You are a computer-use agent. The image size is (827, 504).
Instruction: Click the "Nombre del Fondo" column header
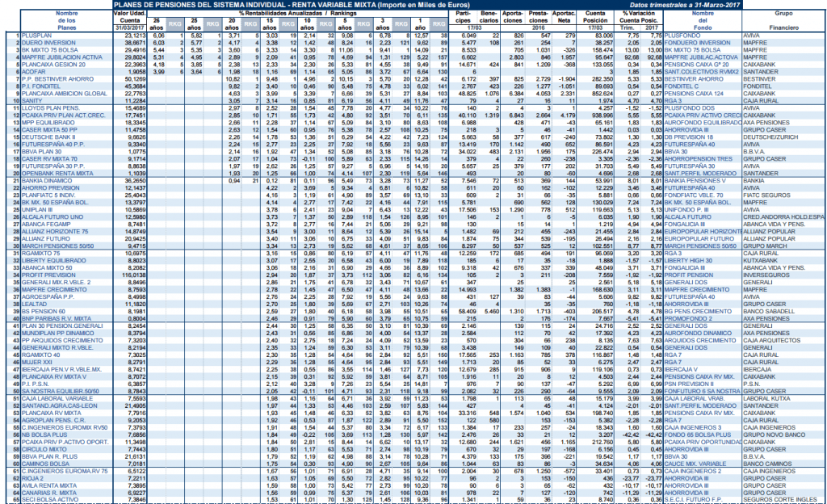tap(703, 20)
